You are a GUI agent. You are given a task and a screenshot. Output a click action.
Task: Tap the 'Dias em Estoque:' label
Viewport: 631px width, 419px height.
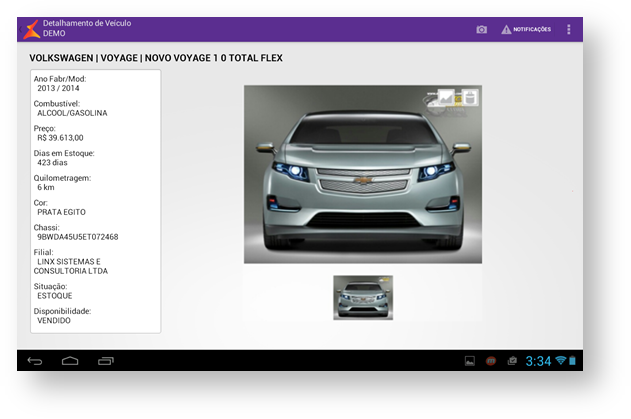click(64, 153)
